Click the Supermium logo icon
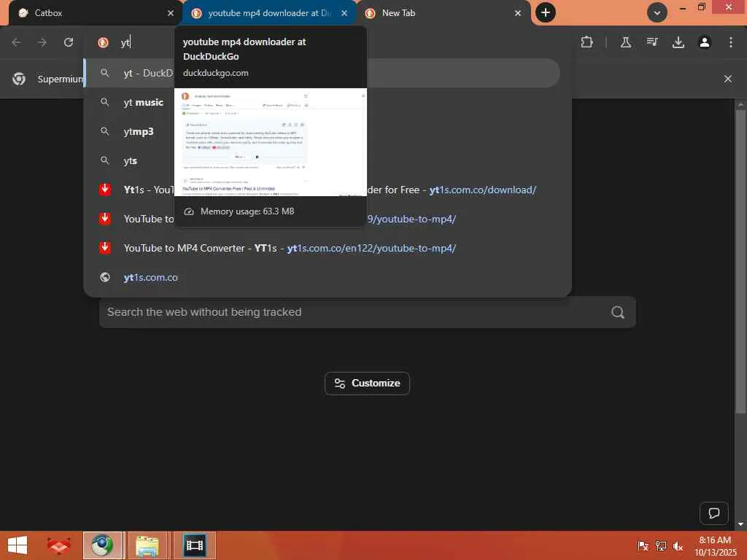Viewport: 747px width, 560px height. [x=19, y=79]
